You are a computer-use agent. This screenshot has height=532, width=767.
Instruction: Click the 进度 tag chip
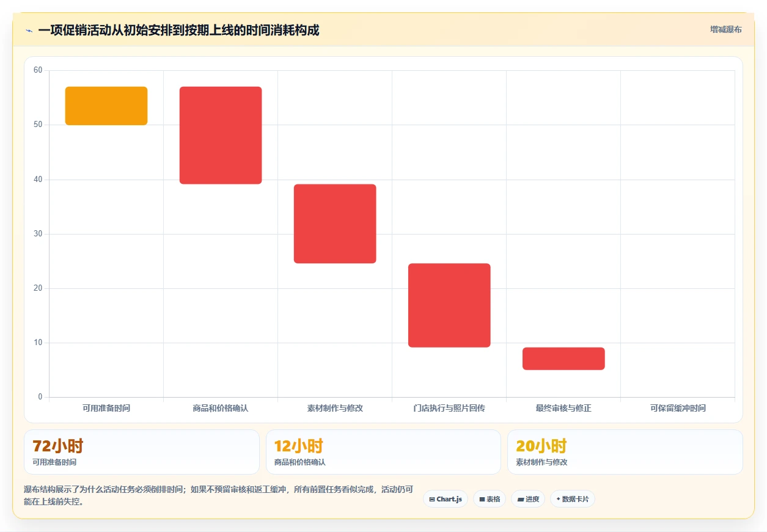point(528,499)
